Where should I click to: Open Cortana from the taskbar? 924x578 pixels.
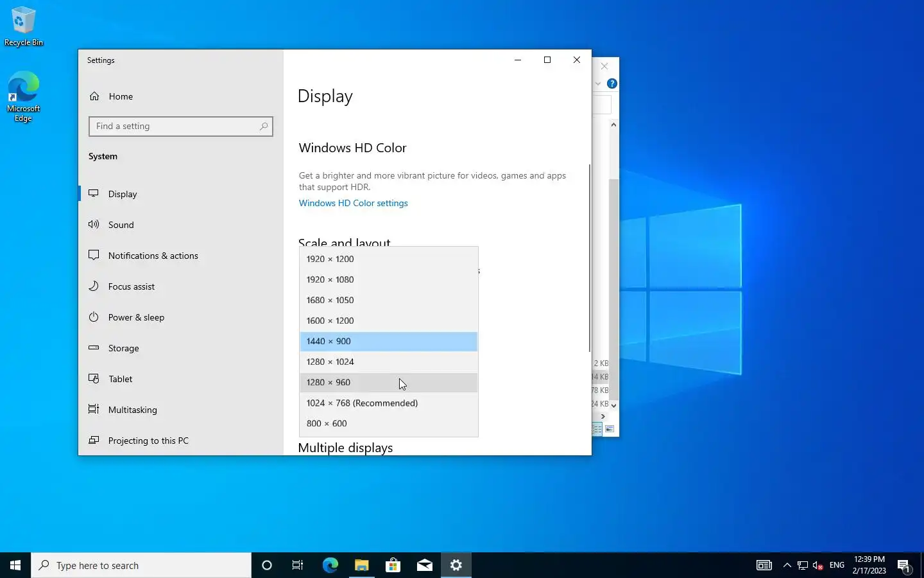pyautogui.click(x=267, y=565)
